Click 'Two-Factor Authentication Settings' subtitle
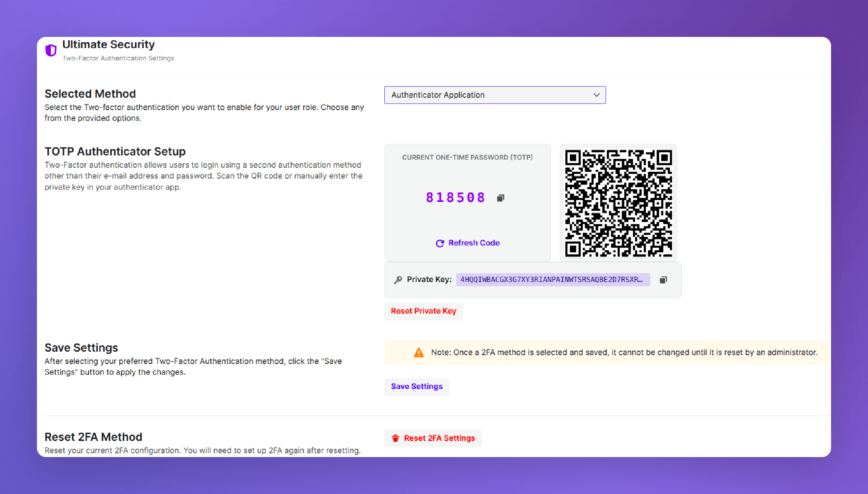Image resolution: width=868 pixels, height=494 pixels. tap(118, 58)
